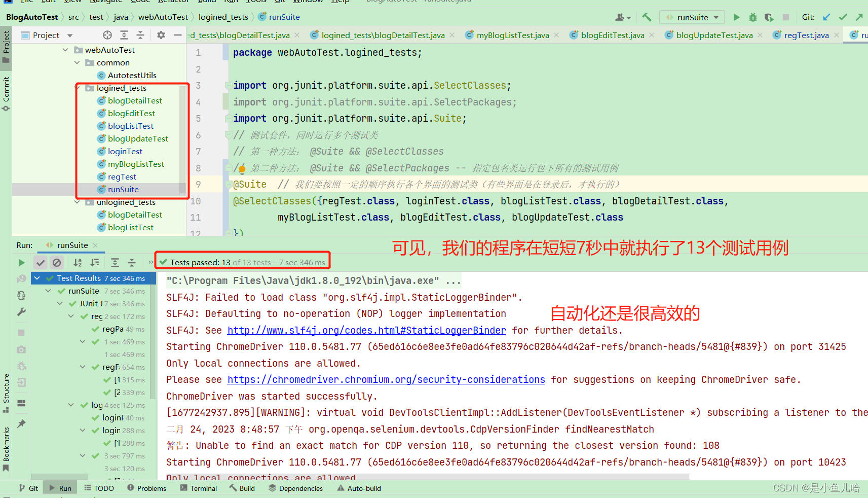
Task: Collapse unlogined_tests folder in Project tree
Action: pos(77,202)
